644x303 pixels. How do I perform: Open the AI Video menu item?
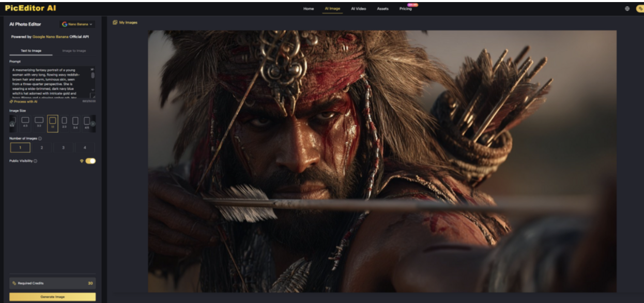pyautogui.click(x=358, y=9)
